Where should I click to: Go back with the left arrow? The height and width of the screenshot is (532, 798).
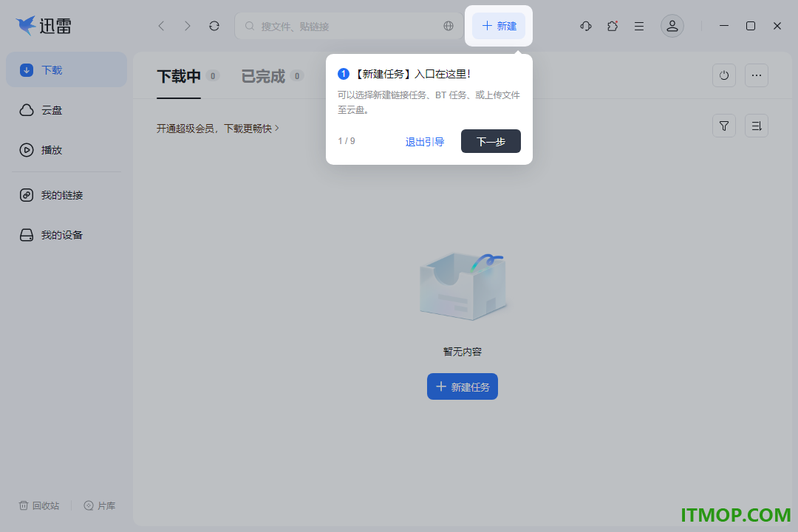[161, 26]
